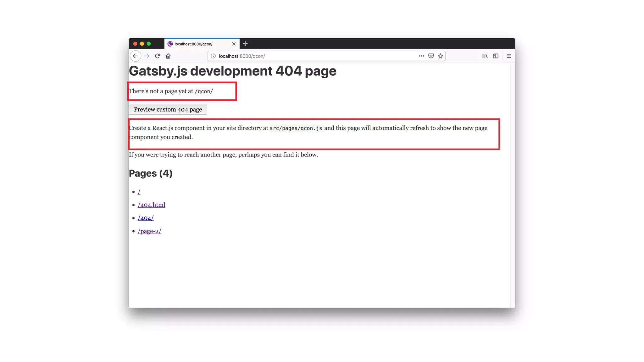The height and width of the screenshot is (362, 644).
Task: Open a new tab with plus button
Action: 245,44
